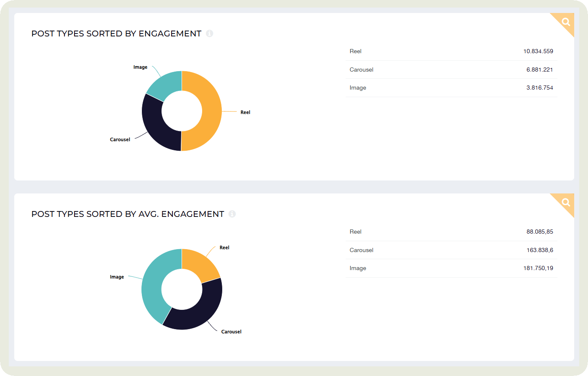Click the "Reel" label on the top chart
Viewport: 588px width, 376px height.
[x=245, y=112]
